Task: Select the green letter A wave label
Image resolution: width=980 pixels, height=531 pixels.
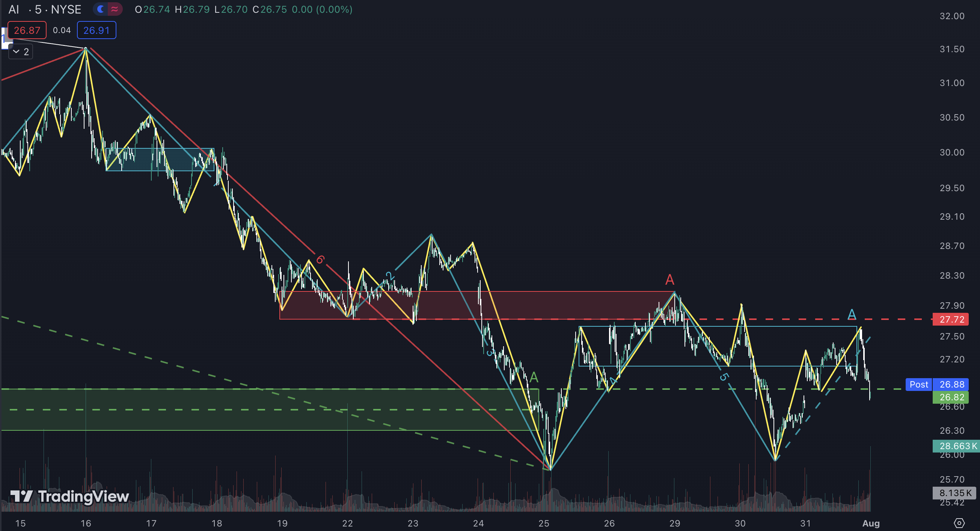Action: click(534, 377)
